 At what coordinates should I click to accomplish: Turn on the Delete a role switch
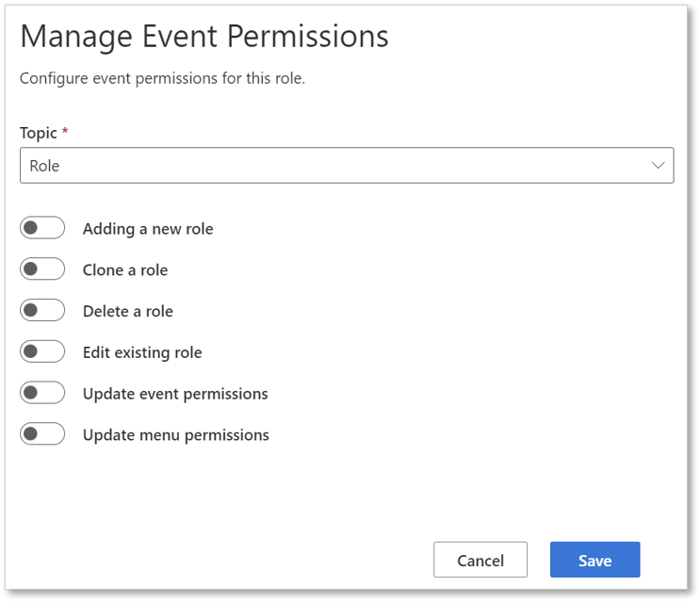click(x=42, y=310)
